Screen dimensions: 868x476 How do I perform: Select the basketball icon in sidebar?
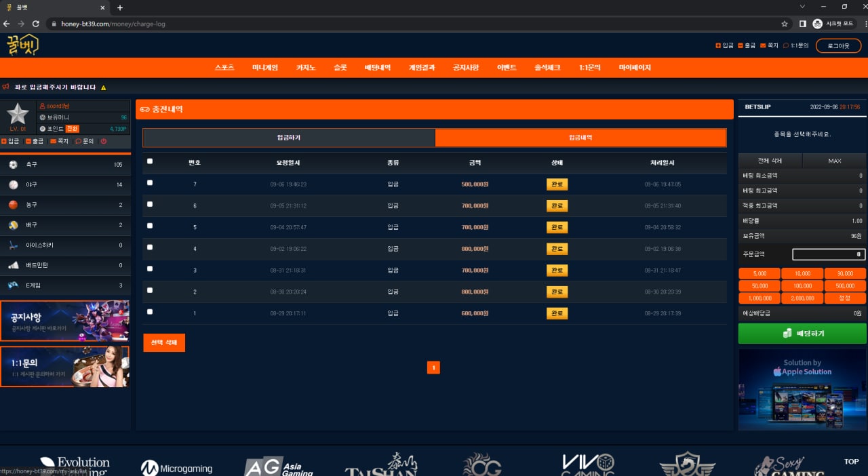click(13, 205)
